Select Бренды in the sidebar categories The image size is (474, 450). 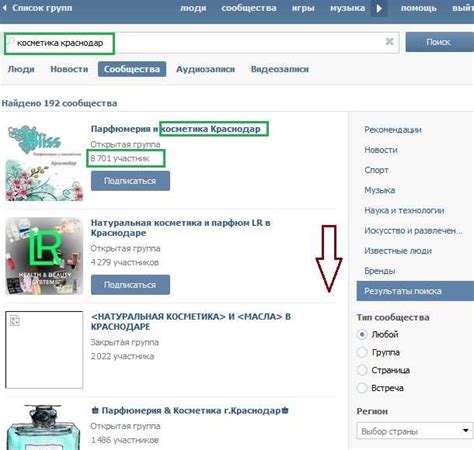point(380,271)
